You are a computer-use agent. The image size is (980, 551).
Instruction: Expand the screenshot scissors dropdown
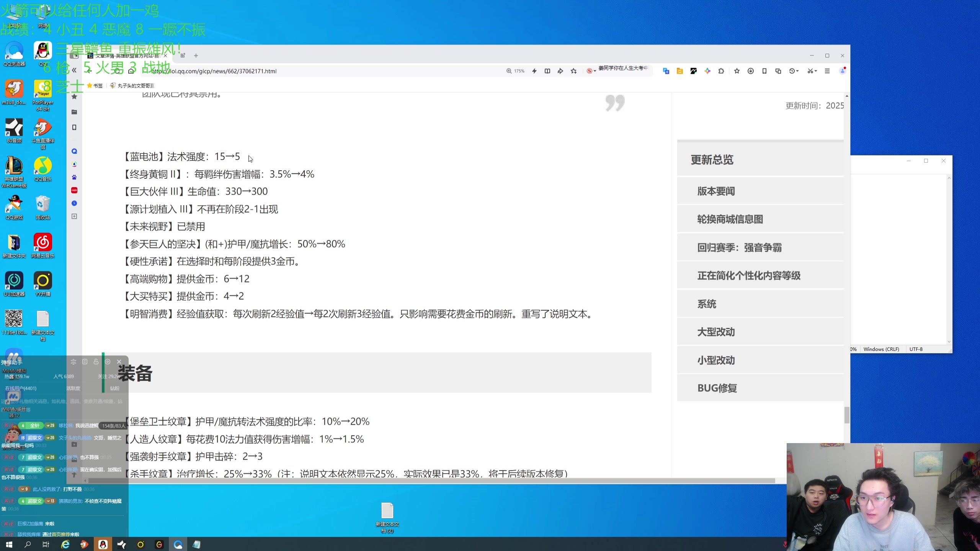816,71
